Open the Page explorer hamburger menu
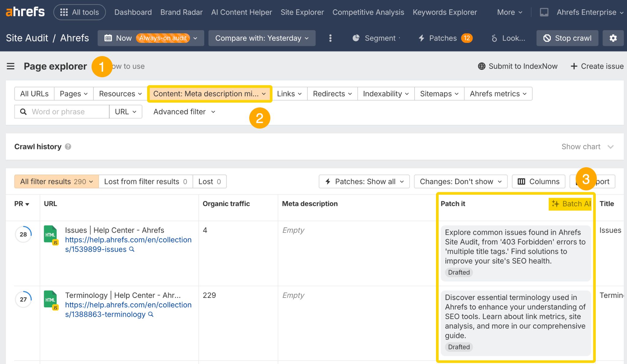This screenshot has width=627, height=364. tap(11, 66)
